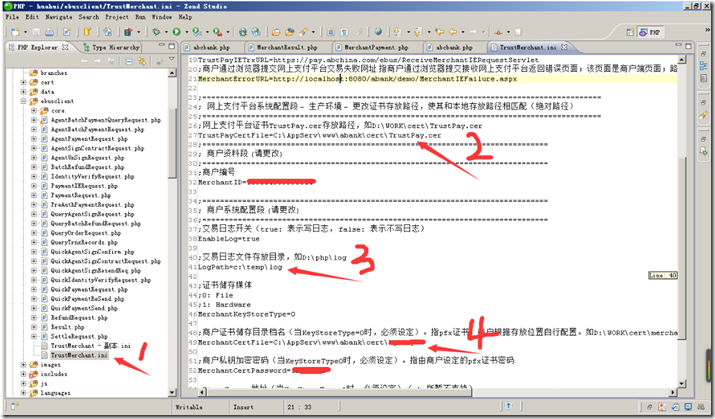This screenshot has height=419, width=715.
Task: Click editor vertical scrollbar up arrow
Action: (x=681, y=60)
